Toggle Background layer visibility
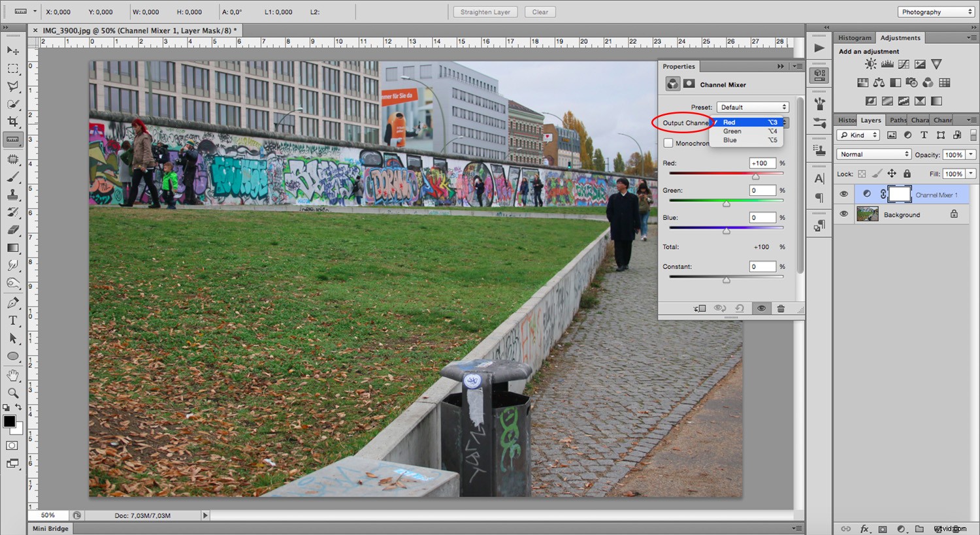This screenshot has width=980, height=535. coord(843,214)
